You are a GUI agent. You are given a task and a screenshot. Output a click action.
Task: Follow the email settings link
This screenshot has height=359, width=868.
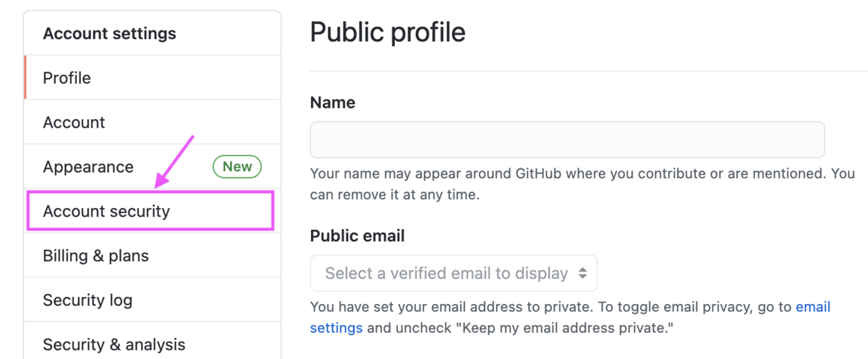(x=813, y=307)
